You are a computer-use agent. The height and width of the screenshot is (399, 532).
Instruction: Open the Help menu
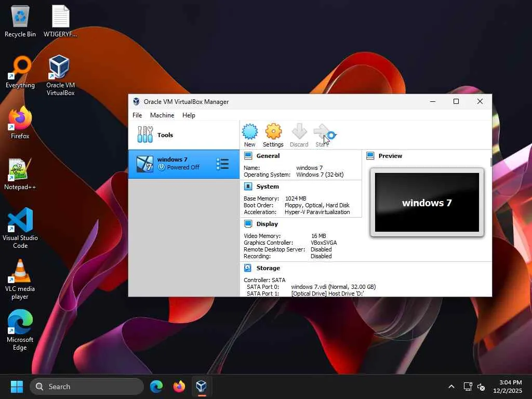[189, 115]
